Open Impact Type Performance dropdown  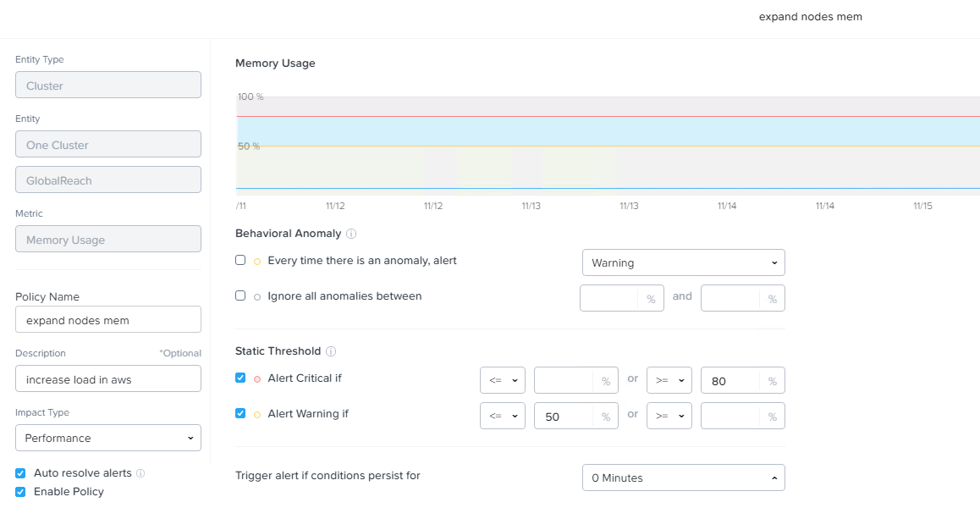coord(108,438)
